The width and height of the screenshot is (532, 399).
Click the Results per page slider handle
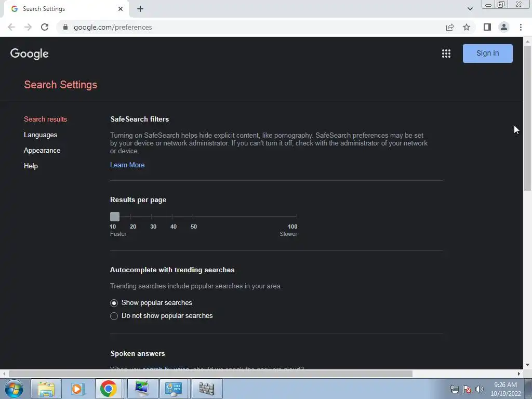point(115,217)
